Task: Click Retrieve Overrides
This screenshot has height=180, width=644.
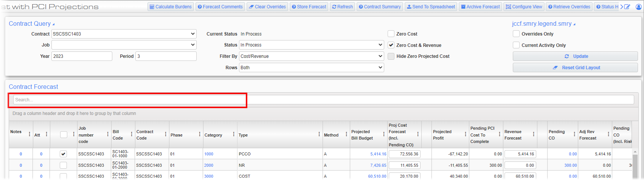Action: [x=569, y=7]
